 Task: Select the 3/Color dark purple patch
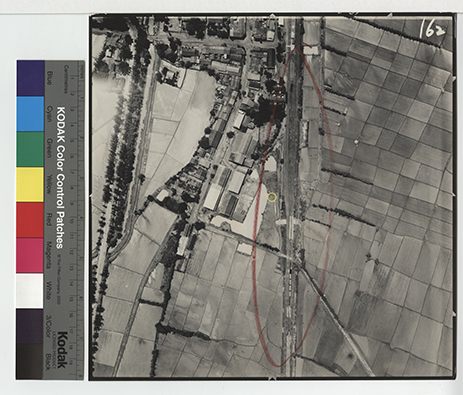click(30, 326)
